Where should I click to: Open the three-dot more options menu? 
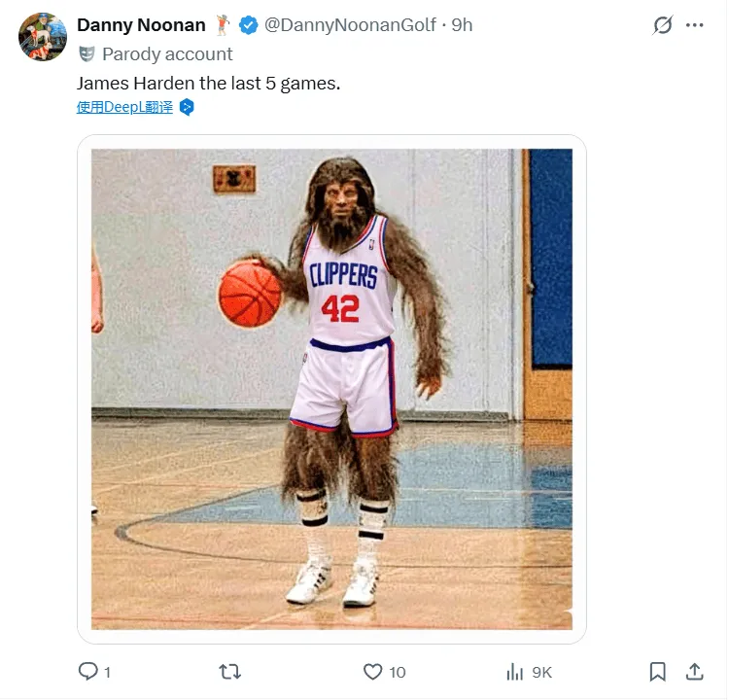pyautogui.click(x=694, y=25)
